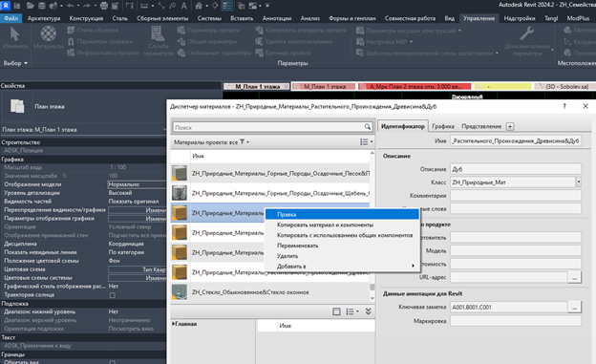This screenshot has height=364, width=596.
Task: Click the Маркировка input field
Action: 516,321
